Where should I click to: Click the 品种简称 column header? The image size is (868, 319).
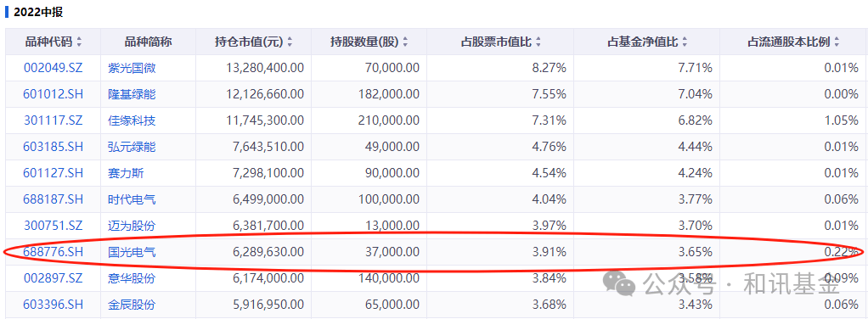coord(149,42)
